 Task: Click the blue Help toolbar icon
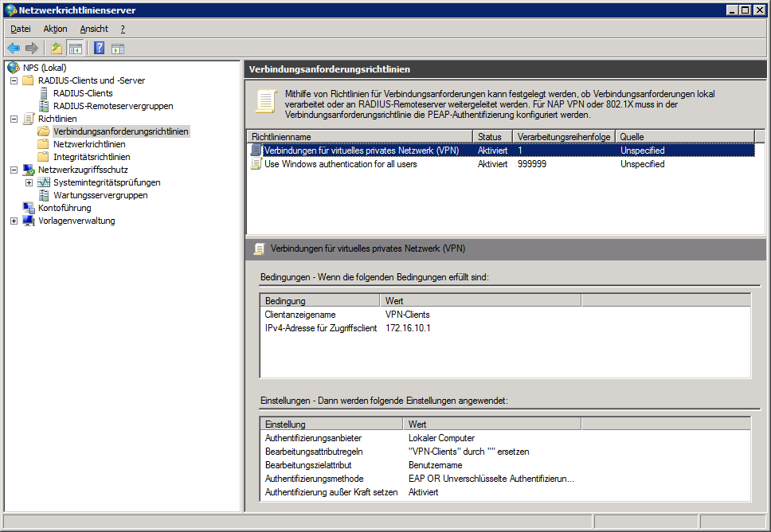100,48
